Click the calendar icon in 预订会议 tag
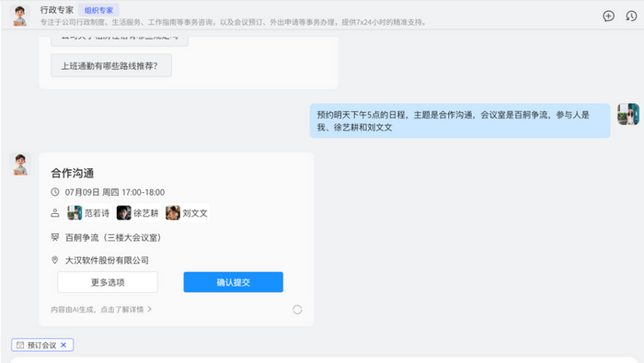The height and width of the screenshot is (363, 644). 20,345
